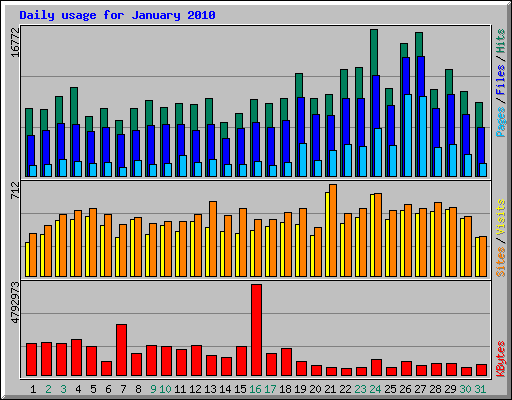Select day 30 on the date axis

pos(465,389)
